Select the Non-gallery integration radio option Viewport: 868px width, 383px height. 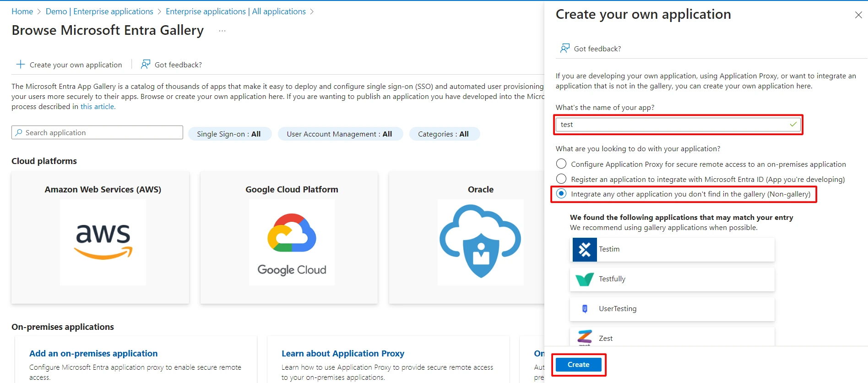[x=561, y=194]
